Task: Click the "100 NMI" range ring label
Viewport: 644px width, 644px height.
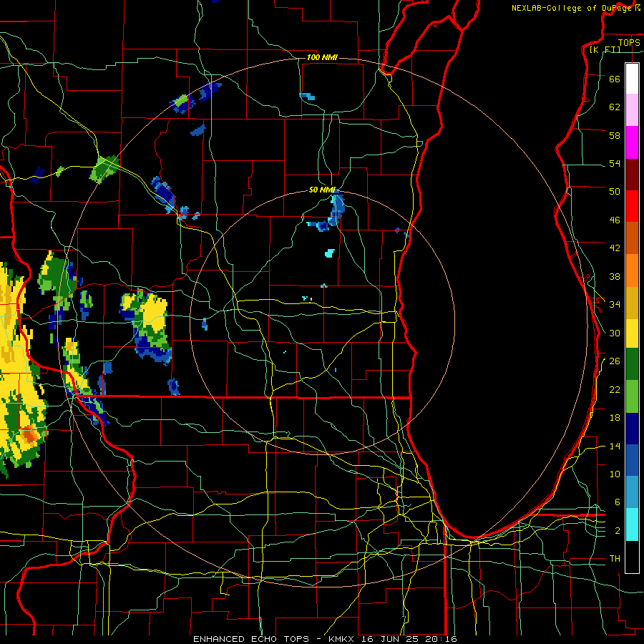Action: [322, 57]
